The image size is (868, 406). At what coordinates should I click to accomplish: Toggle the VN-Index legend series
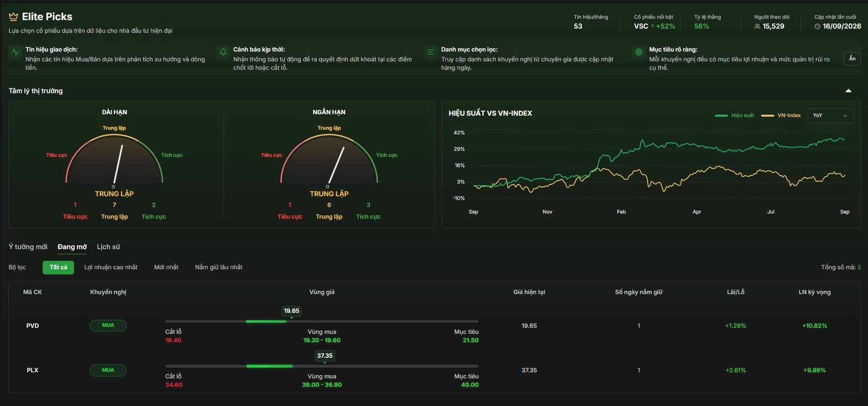click(781, 115)
